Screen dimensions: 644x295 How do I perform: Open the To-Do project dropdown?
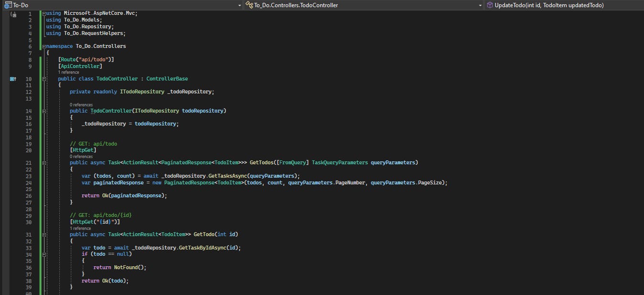pos(239,5)
